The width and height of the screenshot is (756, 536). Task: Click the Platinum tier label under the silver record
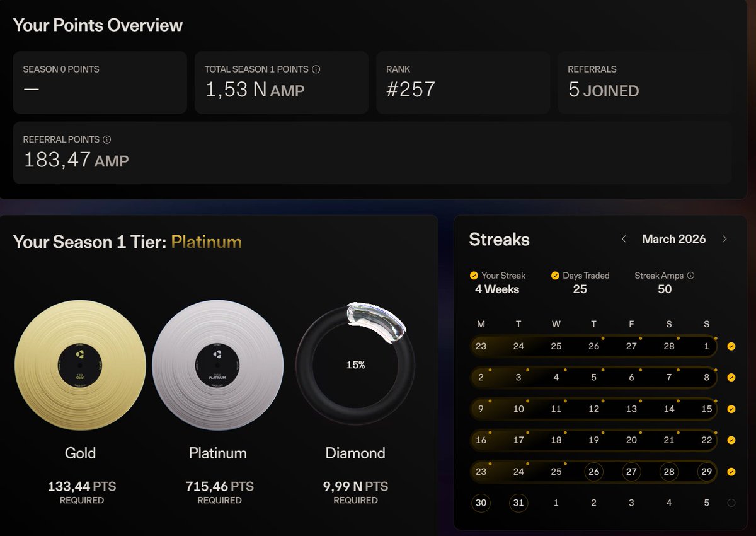point(218,453)
